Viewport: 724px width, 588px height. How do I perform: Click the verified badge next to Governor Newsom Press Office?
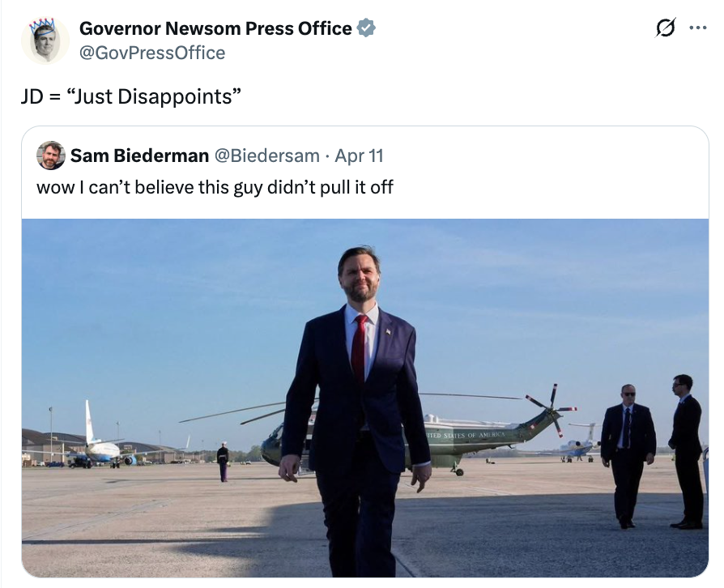click(x=366, y=27)
